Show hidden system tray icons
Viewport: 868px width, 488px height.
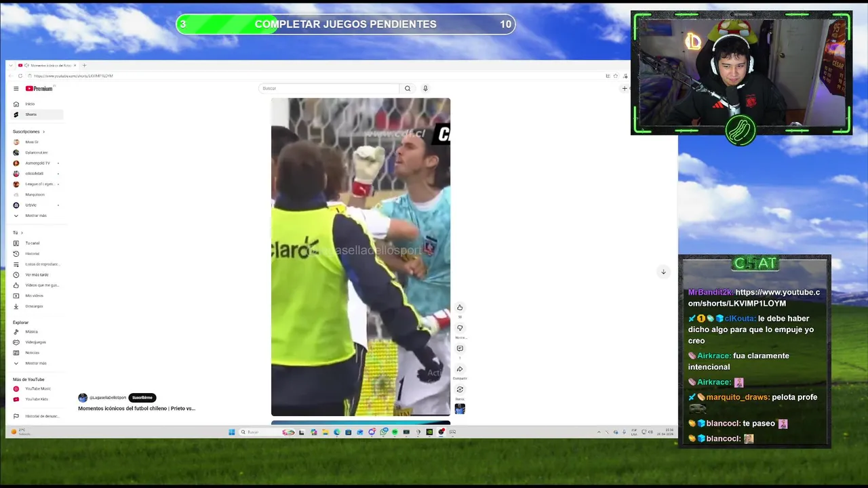(599, 432)
